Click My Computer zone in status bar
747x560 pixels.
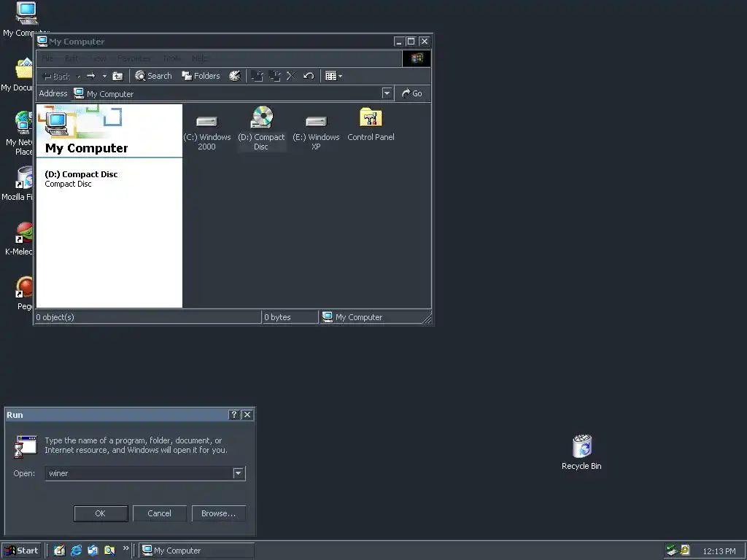352,317
